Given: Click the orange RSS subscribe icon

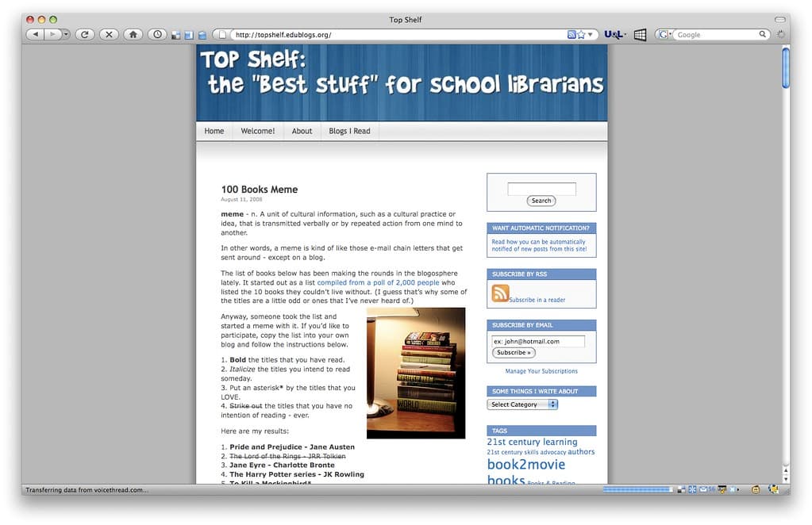Looking at the screenshot, I should coord(500,293).
